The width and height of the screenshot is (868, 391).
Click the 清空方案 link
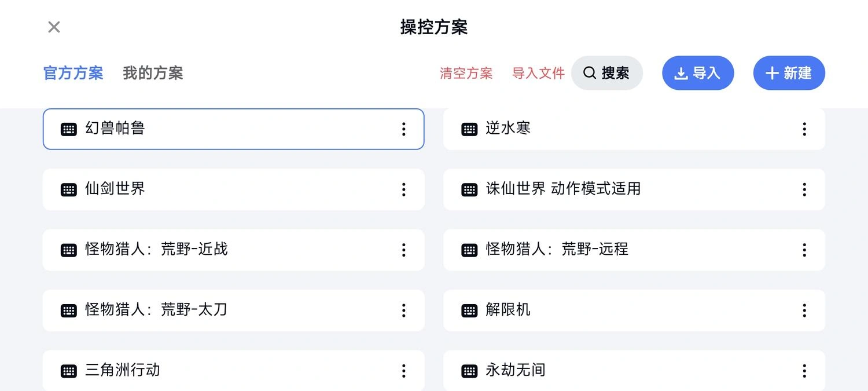[x=466, y=73]
